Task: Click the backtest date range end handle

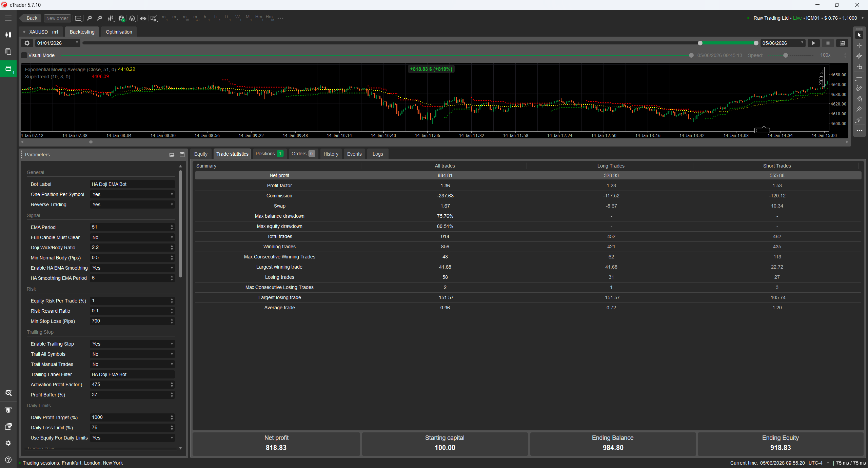Action: (x=756, y=43)
